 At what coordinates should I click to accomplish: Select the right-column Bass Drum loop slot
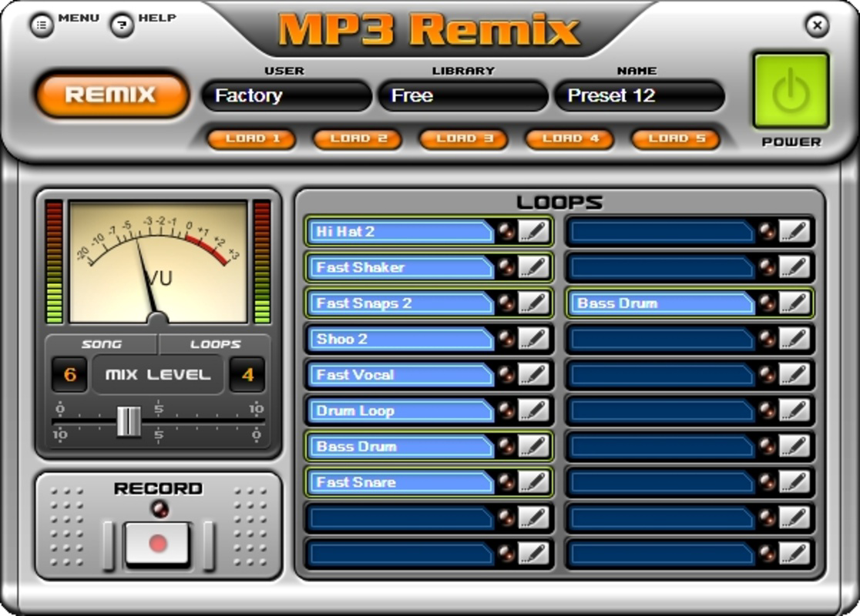click(x=661, y=303)
